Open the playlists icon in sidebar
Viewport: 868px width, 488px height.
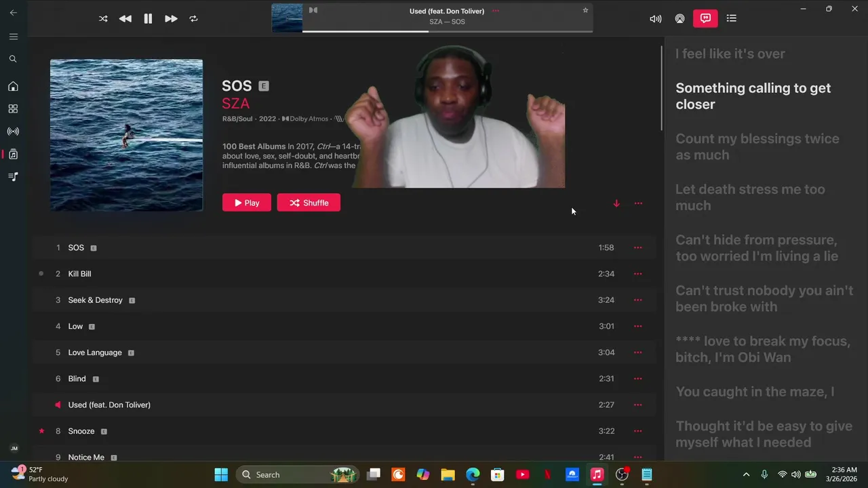[13, 176]
